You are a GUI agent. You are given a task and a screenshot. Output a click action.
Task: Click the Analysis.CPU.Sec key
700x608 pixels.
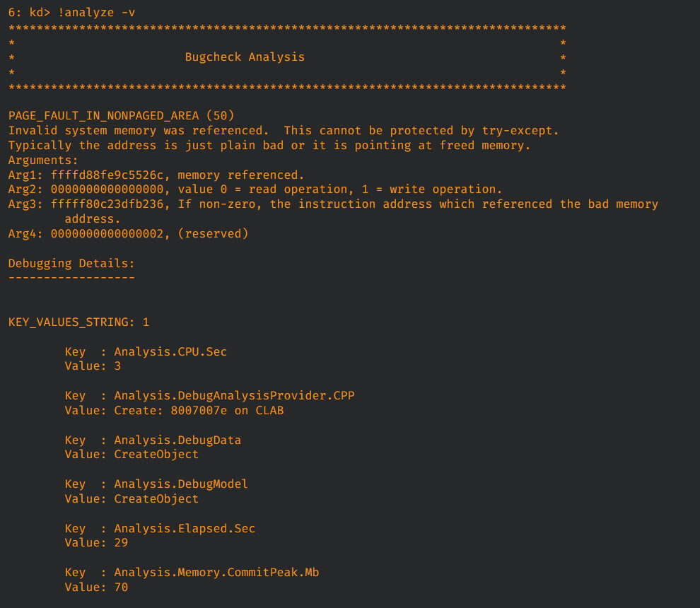(x=170, y=351)
